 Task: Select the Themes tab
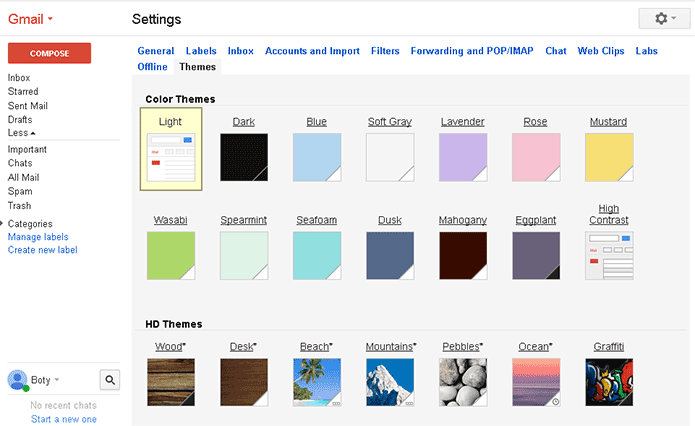click(x=197, y=67)
